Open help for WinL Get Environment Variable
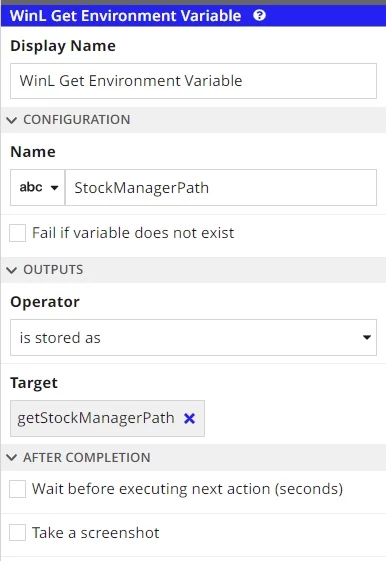This screenshot has width=386, height=561. coord(259,15)
